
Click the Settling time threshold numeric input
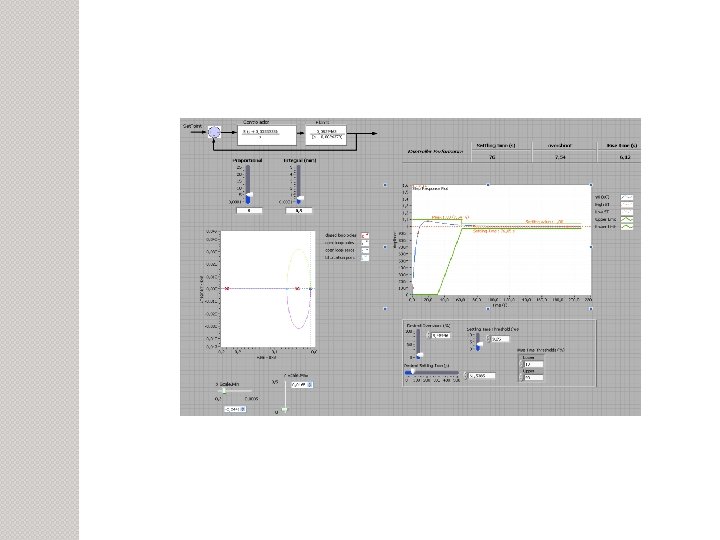[500, 339]
